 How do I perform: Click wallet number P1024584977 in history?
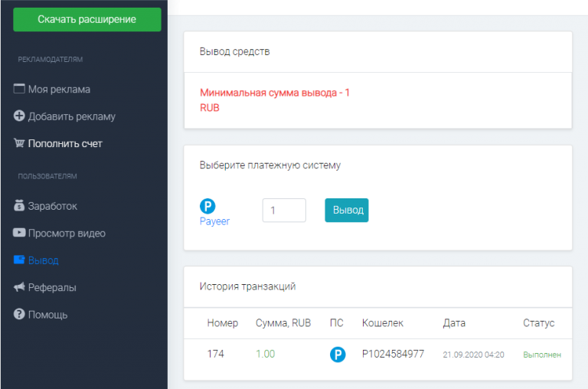point(393,355)
